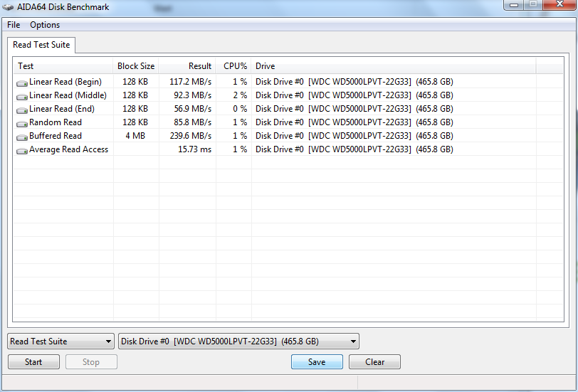Sort by the Block Size column header
Image resolution: width=578 pixels, height=392 pixels.
[136, 66]
